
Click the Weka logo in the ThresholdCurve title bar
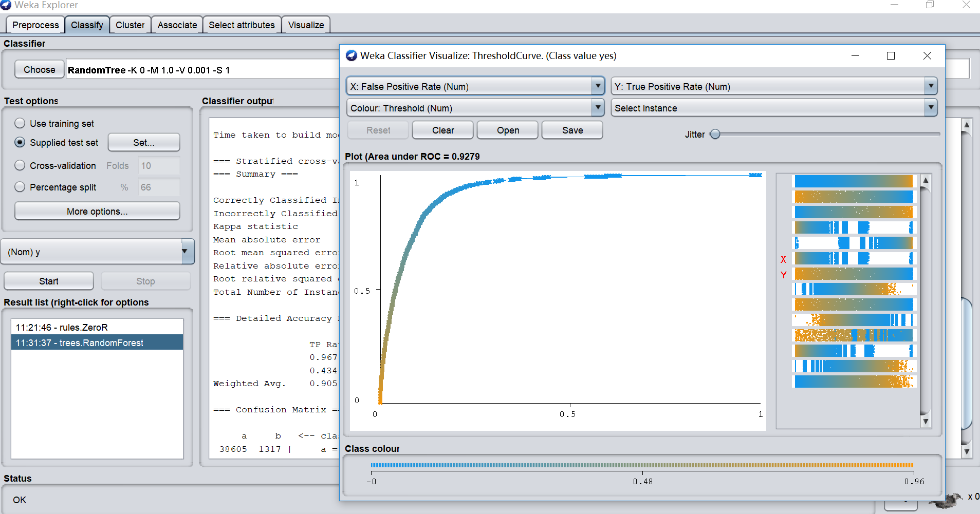pos(352,55)
